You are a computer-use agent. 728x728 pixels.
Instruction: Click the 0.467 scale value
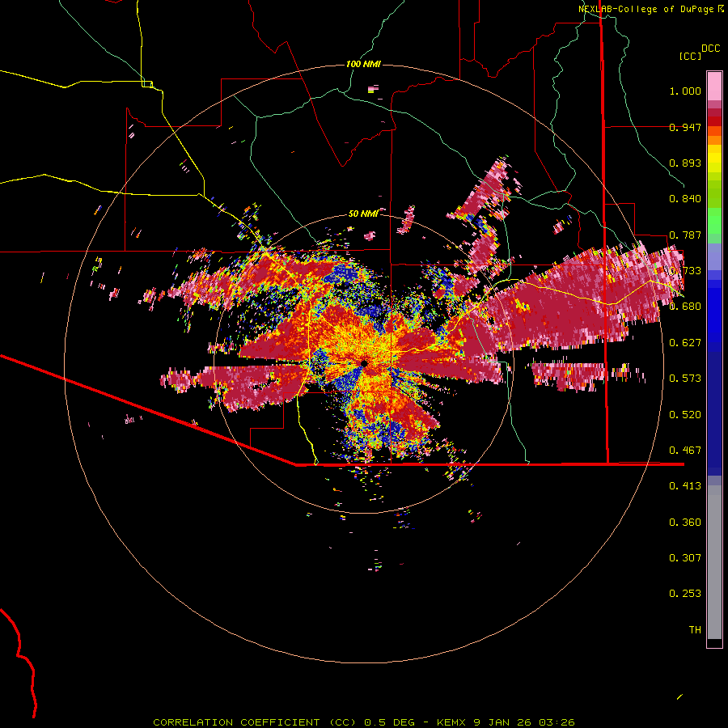pyautogui.click(x=685, y=451)
